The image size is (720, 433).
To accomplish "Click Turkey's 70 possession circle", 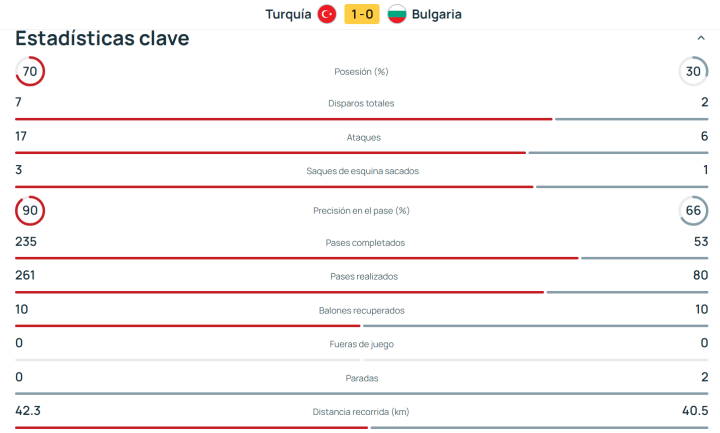I will (x=30, y=72).
